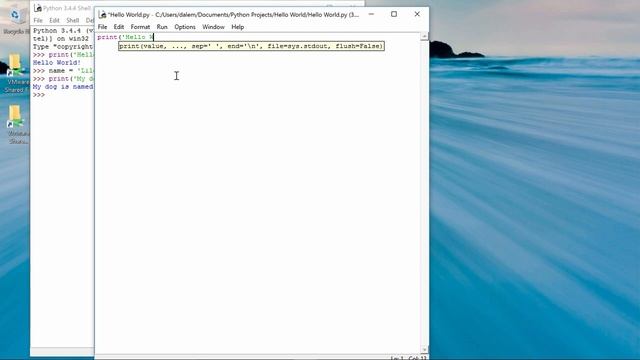This screenshot has height=360, width=640.
Task: Click Python 3.4.4 version line in Shell
Action: click(63, 31)
